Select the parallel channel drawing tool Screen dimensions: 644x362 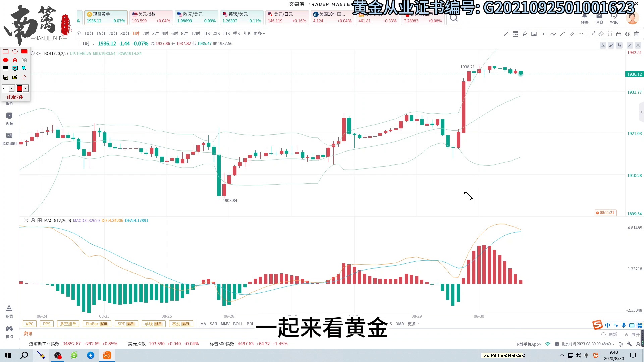(x=572, y=34)
